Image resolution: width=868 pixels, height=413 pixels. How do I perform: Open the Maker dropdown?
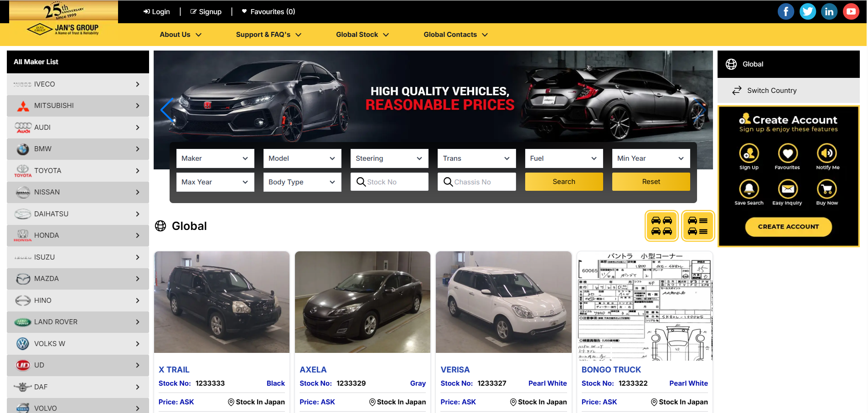coord(215,158)
